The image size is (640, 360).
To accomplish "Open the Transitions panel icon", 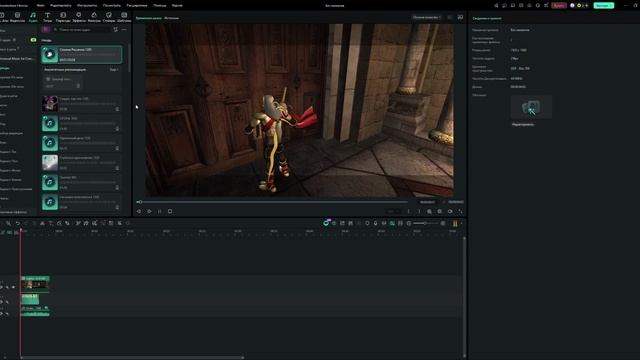I will click(x=63, y=17).
